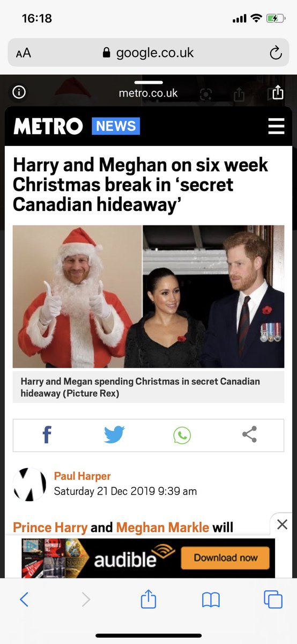This screenshot has height=644, width=297.
Task: Tap the METRO logo
Action: pos(48,127)
